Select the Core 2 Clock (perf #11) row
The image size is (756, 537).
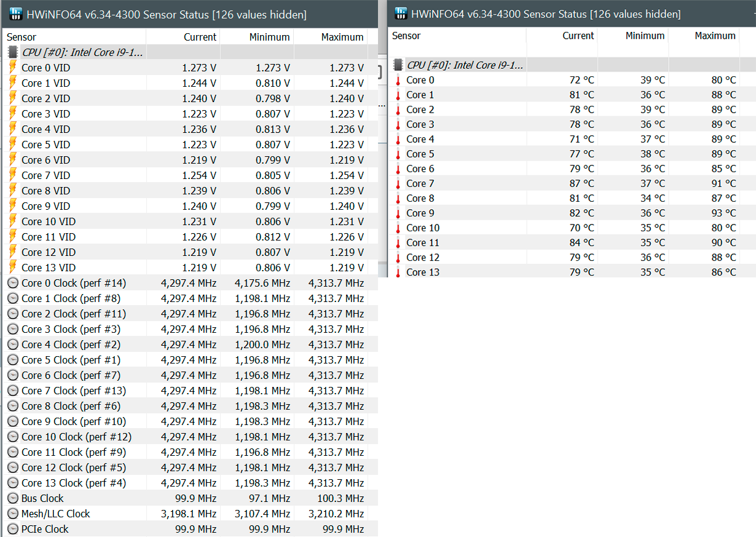coord(190,314)
